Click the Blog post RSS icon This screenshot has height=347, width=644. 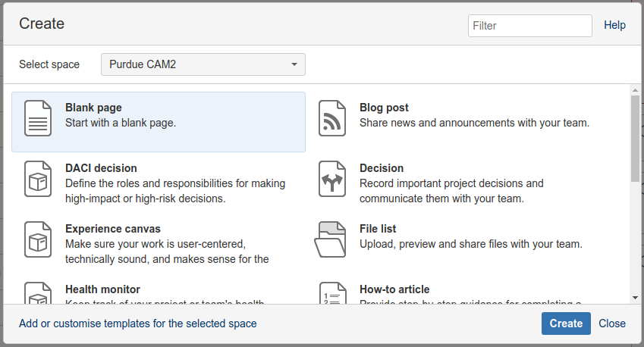332,118
